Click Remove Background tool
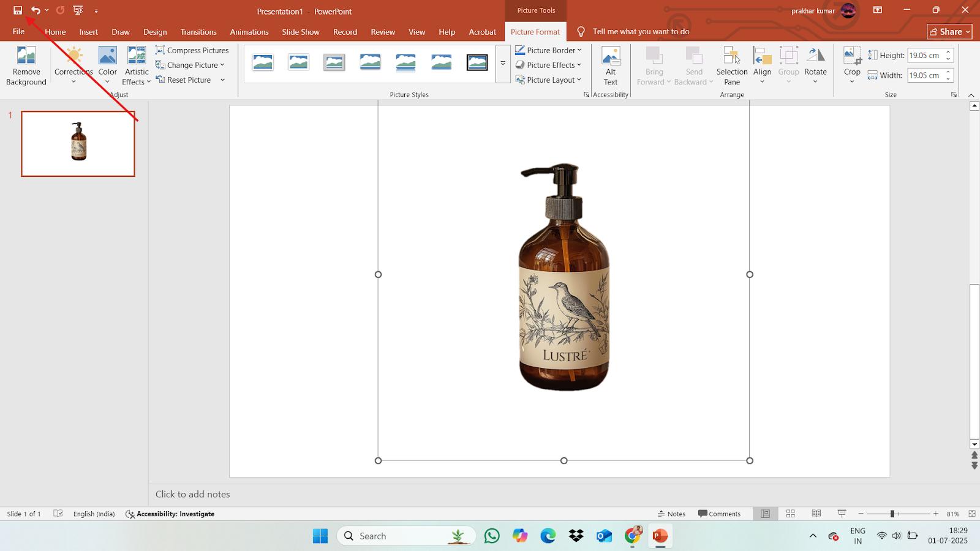The image size is (980, 551). (26, 66)
